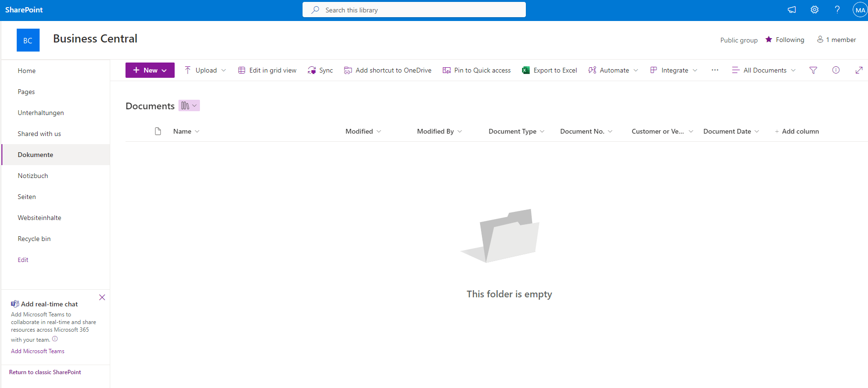This screenshot has width=868, height=388.
Task: Click the Edit navigation link
Action: click(x=23, y=260)
